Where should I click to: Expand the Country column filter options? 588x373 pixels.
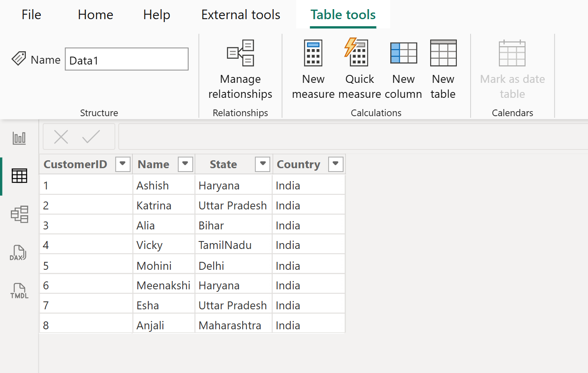coord(335,164)
